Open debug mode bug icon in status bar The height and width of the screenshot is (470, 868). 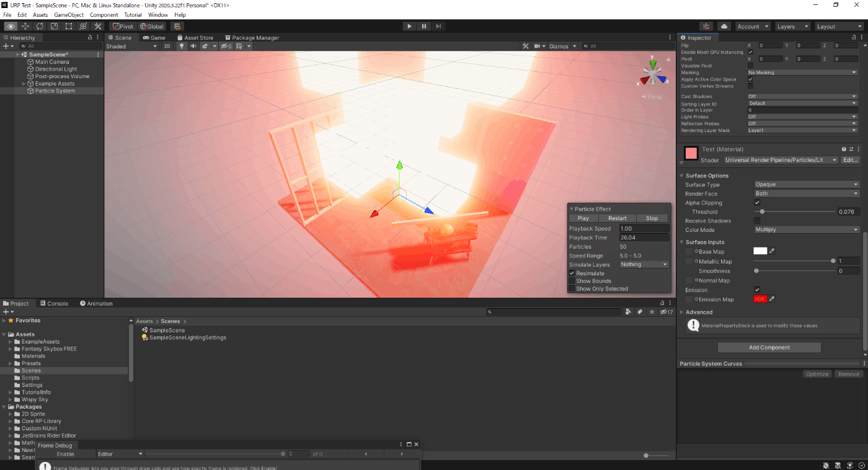click(x=826, y=465)
